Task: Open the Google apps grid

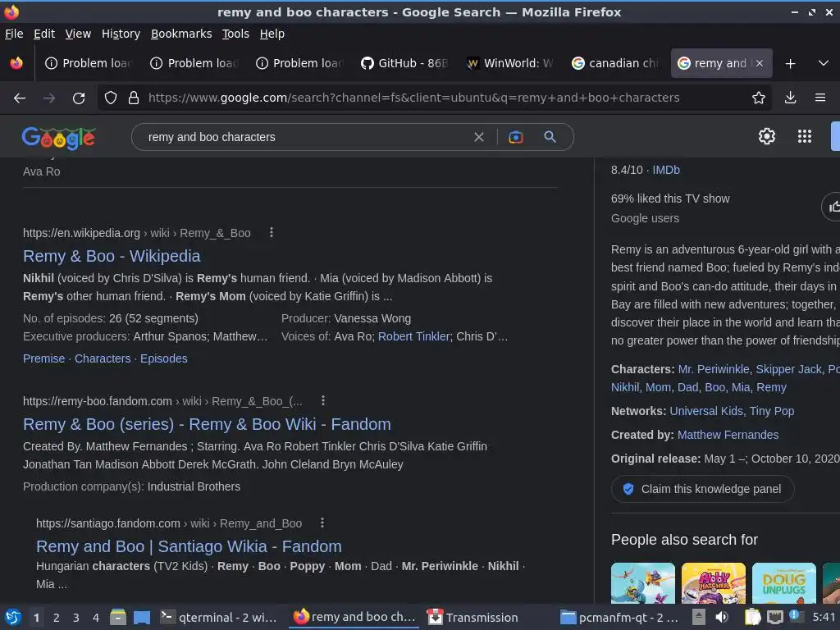Action: click(804, 136)
